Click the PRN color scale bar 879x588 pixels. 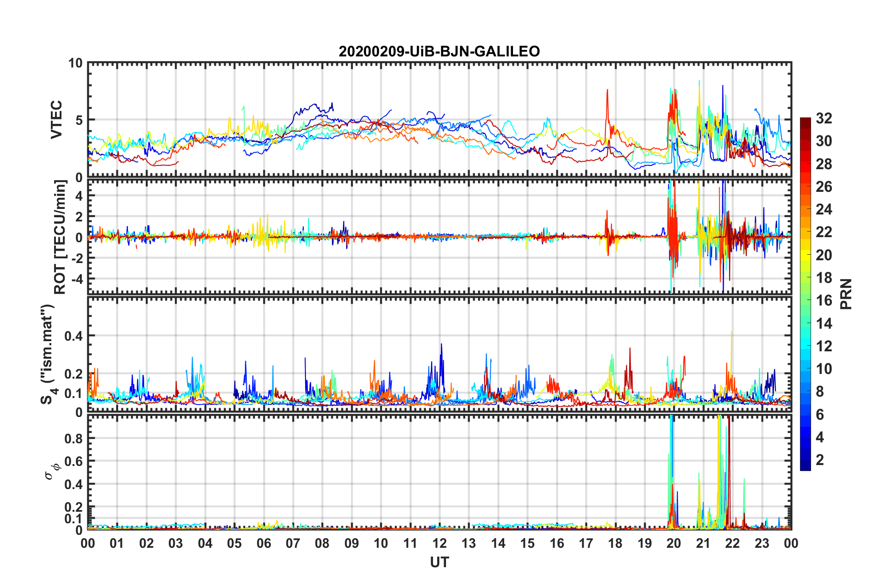click(x=805, y=294)
